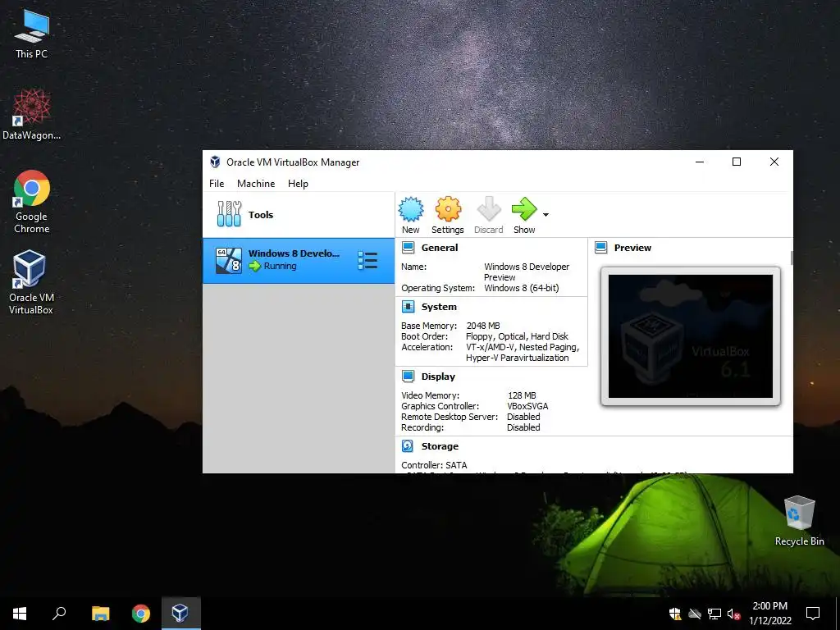
Task: Open Chrome from the taskbar
Action: point(141,614)
